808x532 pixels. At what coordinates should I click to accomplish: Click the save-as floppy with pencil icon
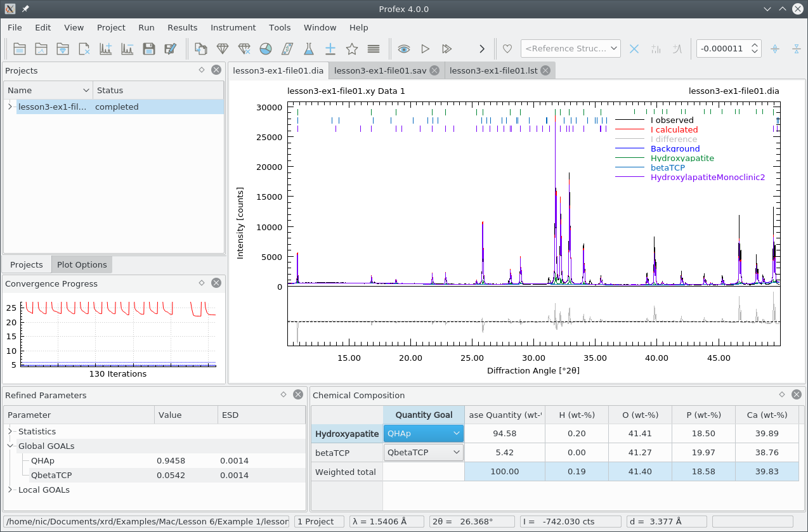171,49
